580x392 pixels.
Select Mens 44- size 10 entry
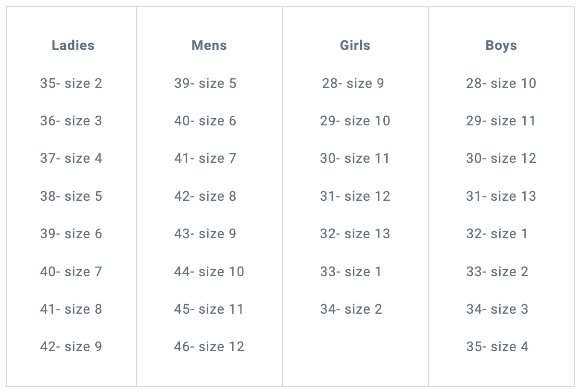pyautogui.click(x=209, y=271)
